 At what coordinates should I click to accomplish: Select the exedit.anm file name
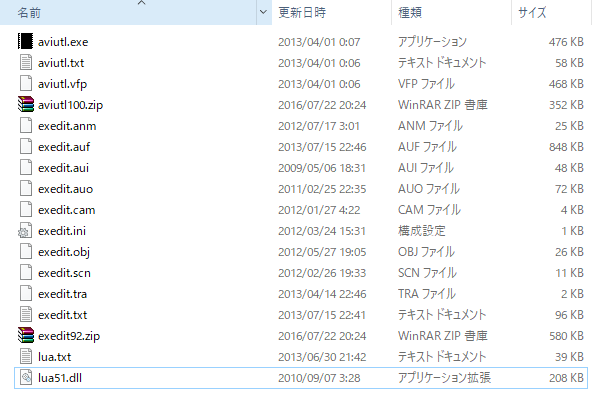point(67,126)
